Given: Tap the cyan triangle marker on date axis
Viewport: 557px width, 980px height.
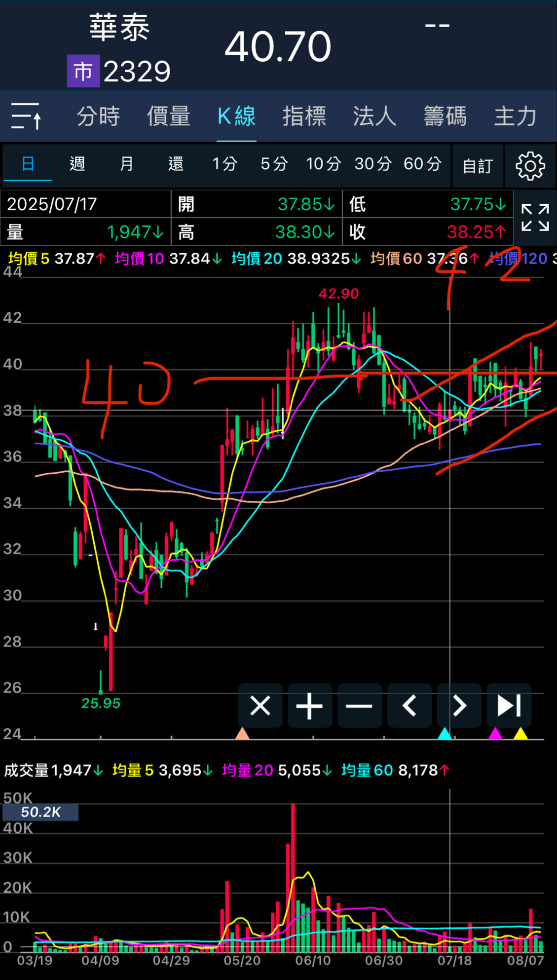Looking at the screenshot, I should (x=445, y=734).
